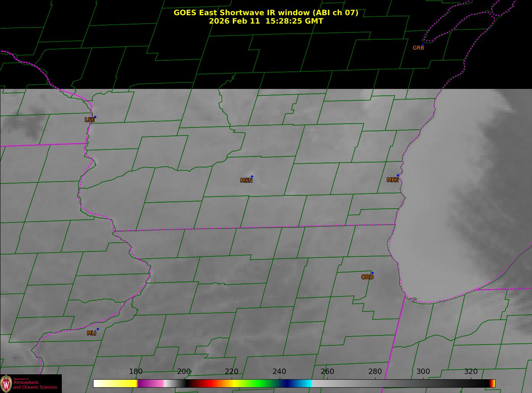The width and height of the screenshot is (532, 393).
Task: Click the 260 color scale tick label
Action: 327,372
